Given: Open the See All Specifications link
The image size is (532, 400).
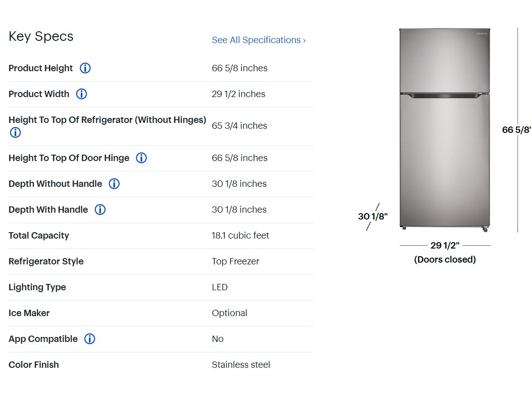Looking at the screenshot, I should pos(258,40).
